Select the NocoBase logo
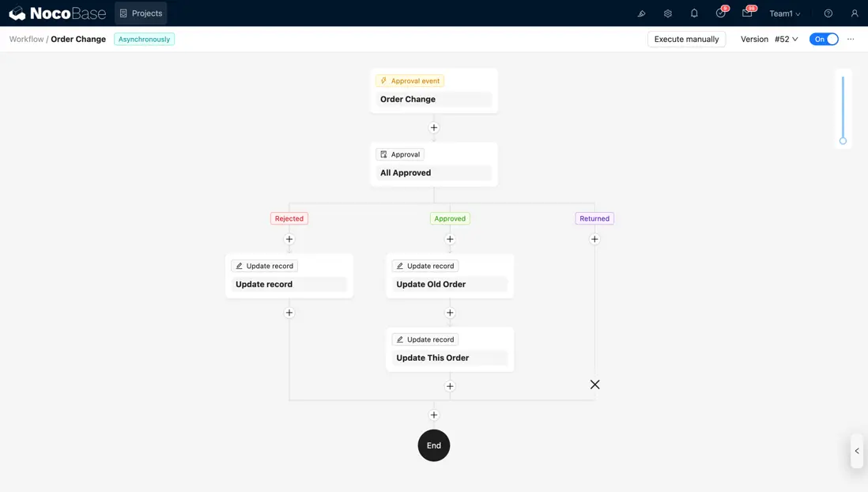This screenshot has height=492, width=868. [x=55, y=13]
